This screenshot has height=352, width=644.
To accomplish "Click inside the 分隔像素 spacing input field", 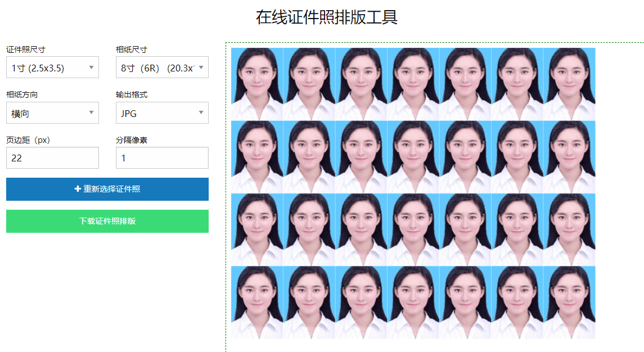I will 162,157.
